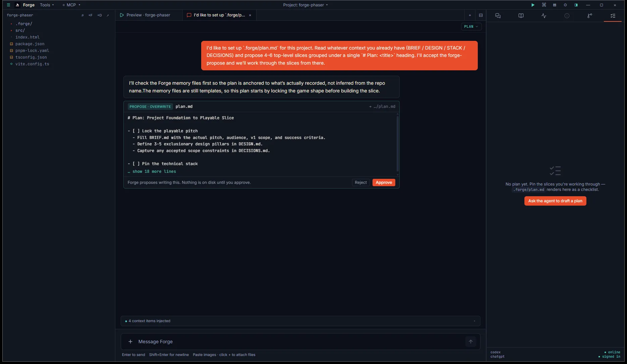This screenshot has width=627, height=364.
Task: Search files in forge-phaser explorer
Action: [82, 15]
